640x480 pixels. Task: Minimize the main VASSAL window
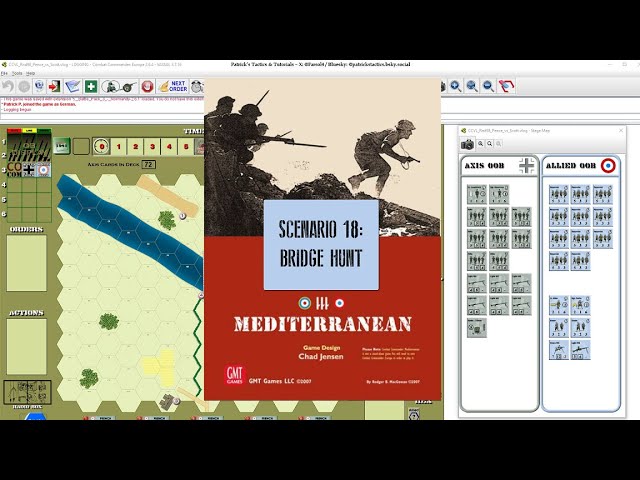coord(610,64)
